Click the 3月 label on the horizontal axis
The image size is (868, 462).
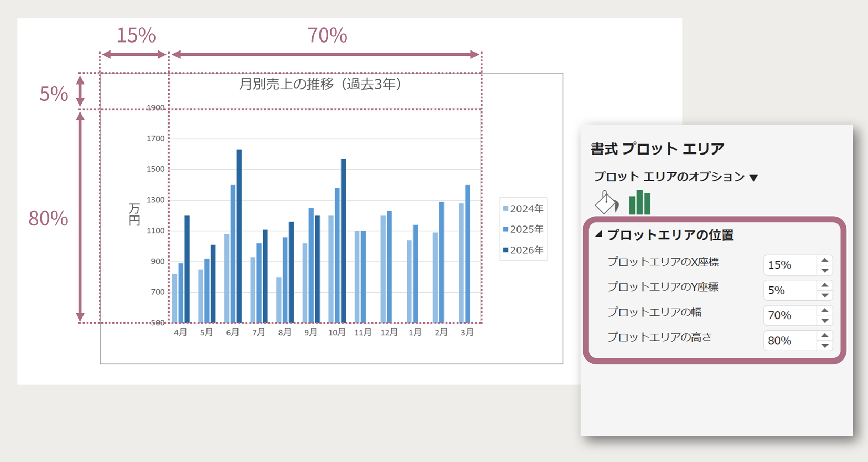click(x=467, y=333)
